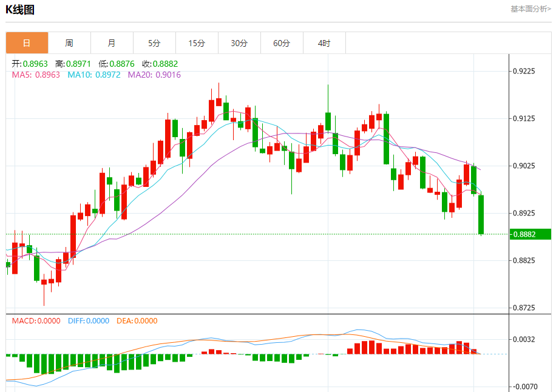Open the 15分 interval tab
The height and width of the screenshot is (392, 556).
coord(197,43)
